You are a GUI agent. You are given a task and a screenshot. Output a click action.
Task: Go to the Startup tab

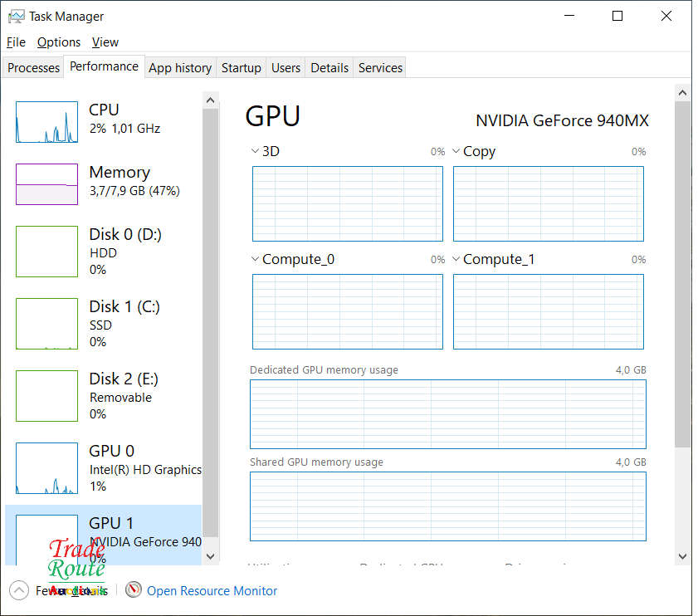(x=241, y=68)
